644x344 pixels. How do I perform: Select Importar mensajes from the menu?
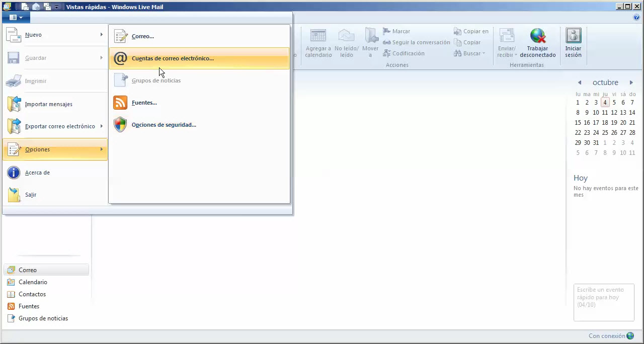55,104
